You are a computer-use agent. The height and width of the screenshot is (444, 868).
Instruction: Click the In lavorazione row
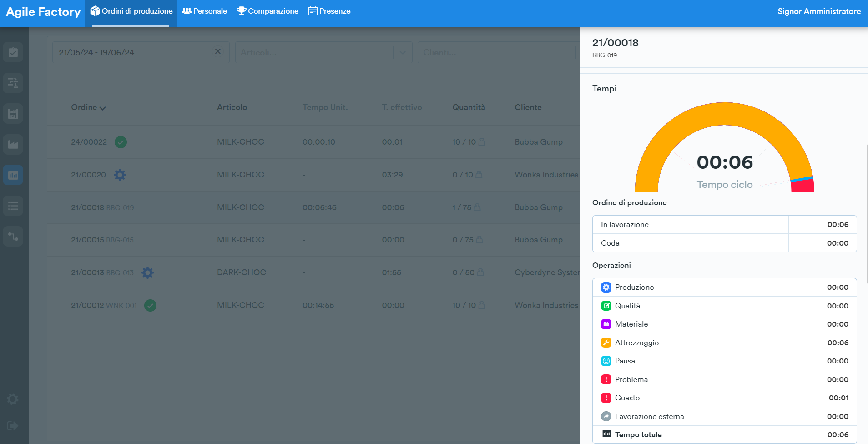[724, 225]
